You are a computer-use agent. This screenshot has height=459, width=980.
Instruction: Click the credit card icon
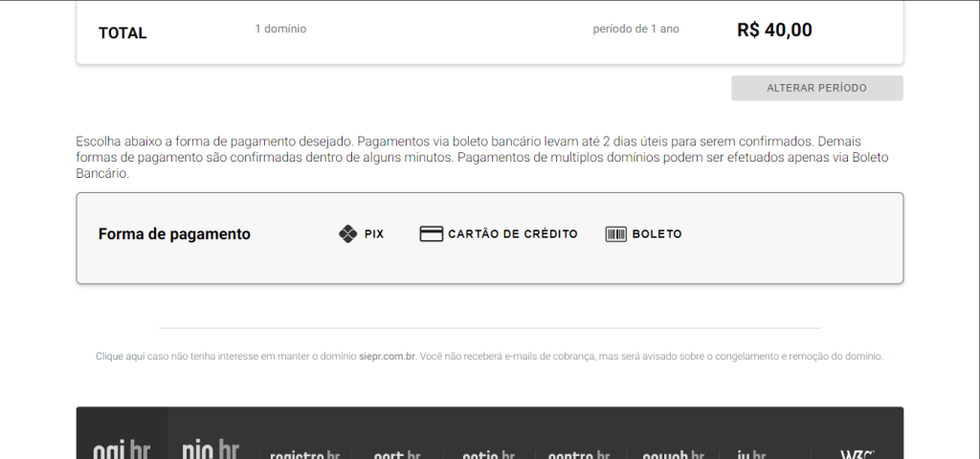tap(431, 233)
